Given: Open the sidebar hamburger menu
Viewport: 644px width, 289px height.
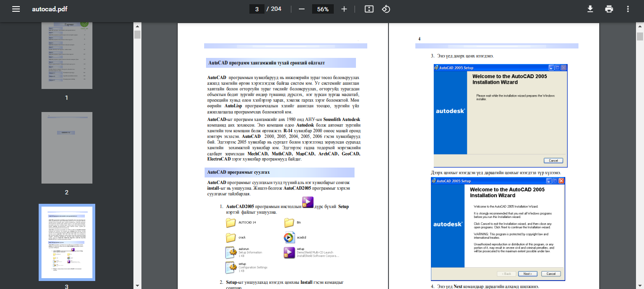Looking at the screenshot, I should [16, 9].
